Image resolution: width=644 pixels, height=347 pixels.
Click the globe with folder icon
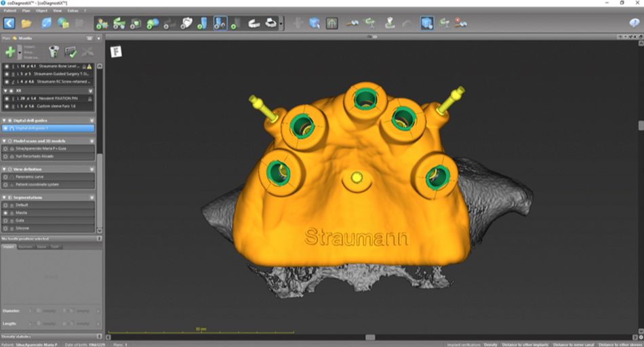[63, 23]
